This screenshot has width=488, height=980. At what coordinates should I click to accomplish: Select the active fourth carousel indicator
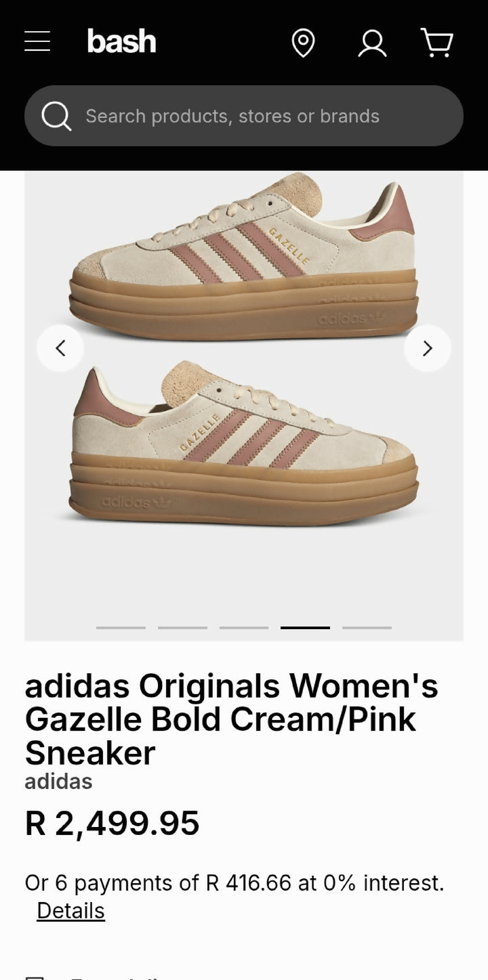click(305, 628)
